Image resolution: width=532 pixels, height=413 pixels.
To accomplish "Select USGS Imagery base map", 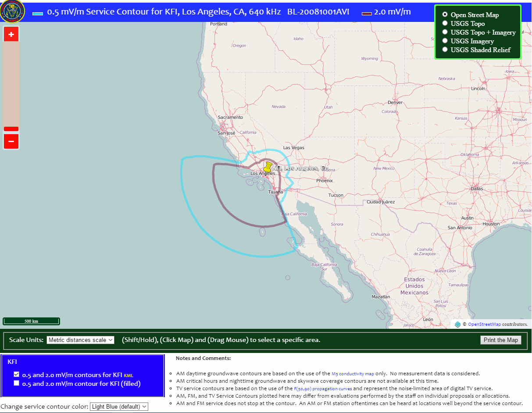I will coord(445,41).
